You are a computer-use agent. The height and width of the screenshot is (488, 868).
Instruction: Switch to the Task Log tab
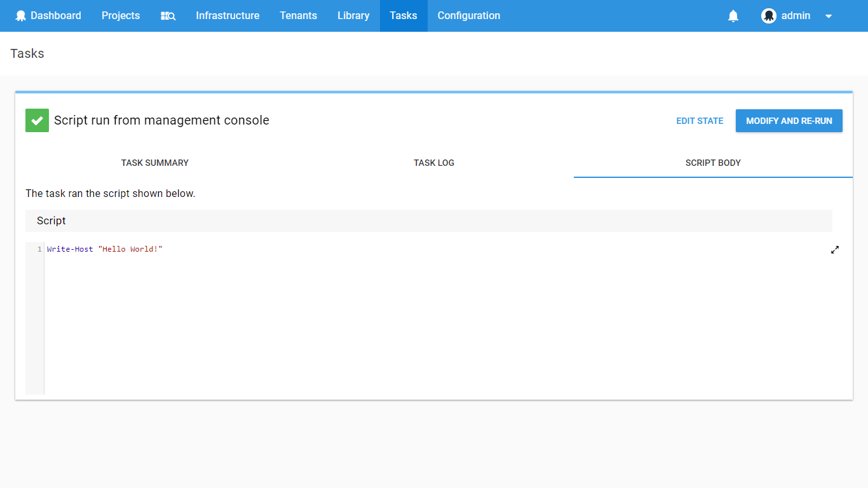click(x=434, y=163)
